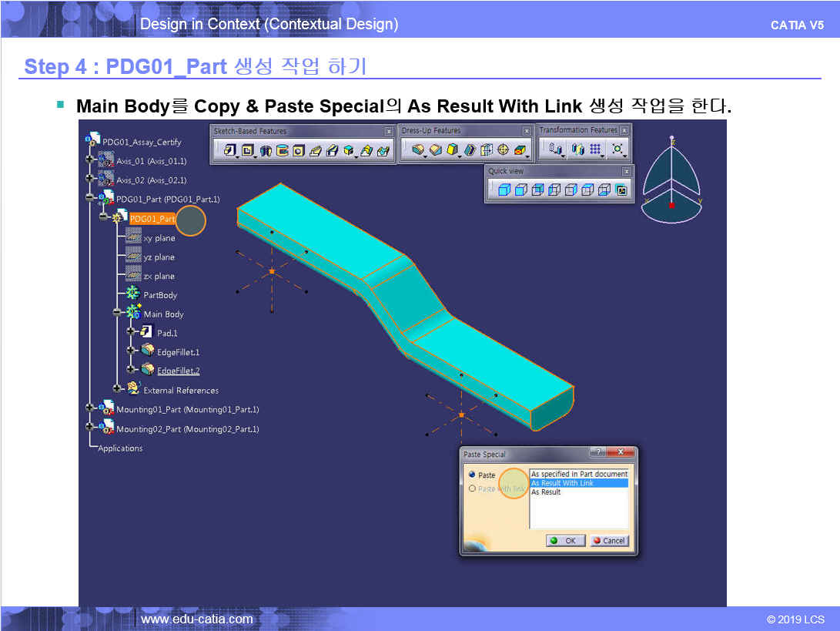Expand the Axis_01 tree node
The image size is (840, 631).
point(89,160)
